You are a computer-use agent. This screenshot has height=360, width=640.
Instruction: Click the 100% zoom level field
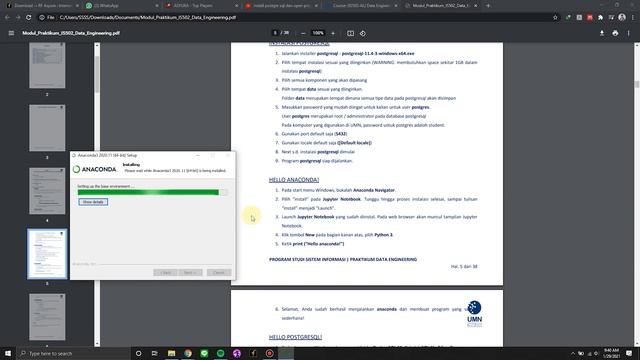pos(318,33)
